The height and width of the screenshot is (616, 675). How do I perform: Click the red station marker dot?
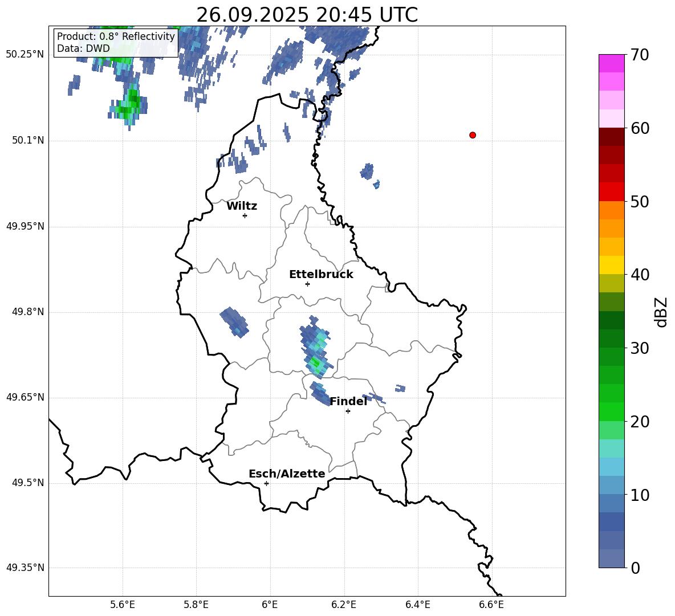(473, 135)
